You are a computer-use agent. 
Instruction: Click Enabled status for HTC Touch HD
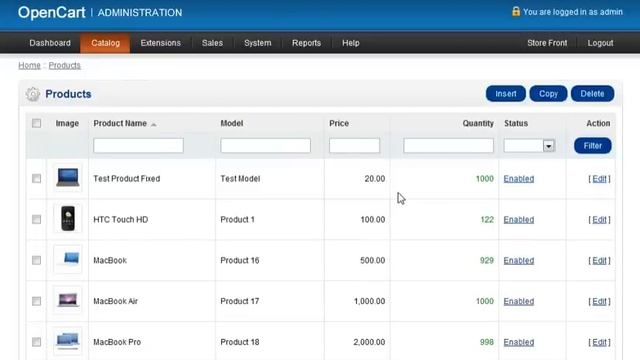click(x=519, y=220)
